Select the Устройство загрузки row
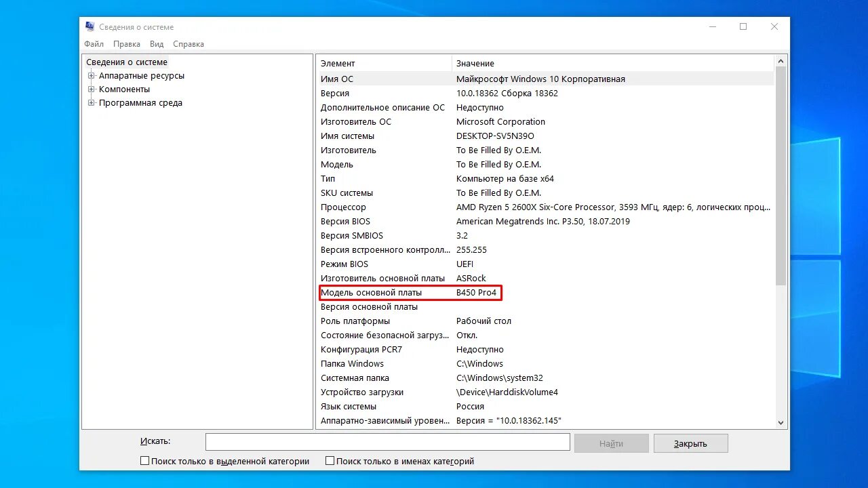 pyautogui.click(x=545, y=392)
